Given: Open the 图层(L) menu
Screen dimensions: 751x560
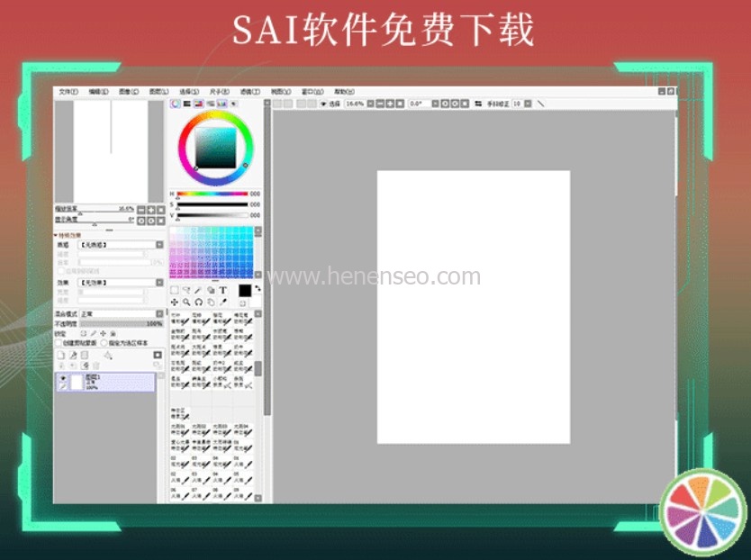Looking at the screenshot, I should point(158,92).
